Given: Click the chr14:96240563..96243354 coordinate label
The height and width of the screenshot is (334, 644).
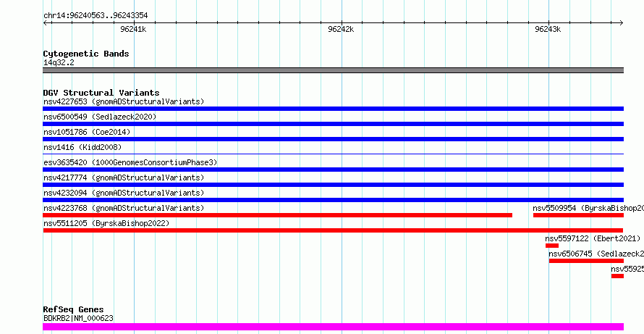Looking at the screenshot, I should click(x=96, y=16).
